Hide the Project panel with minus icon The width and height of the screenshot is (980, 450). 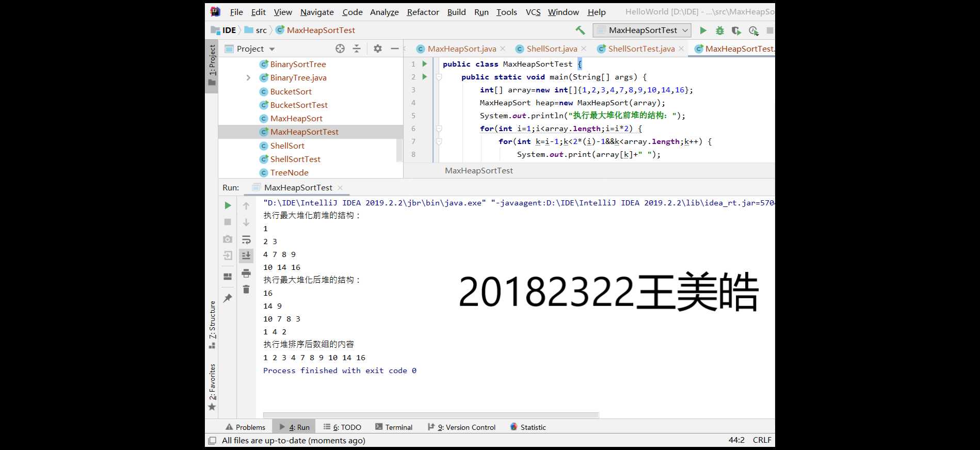pyautogui.click(x=395, y=49)
